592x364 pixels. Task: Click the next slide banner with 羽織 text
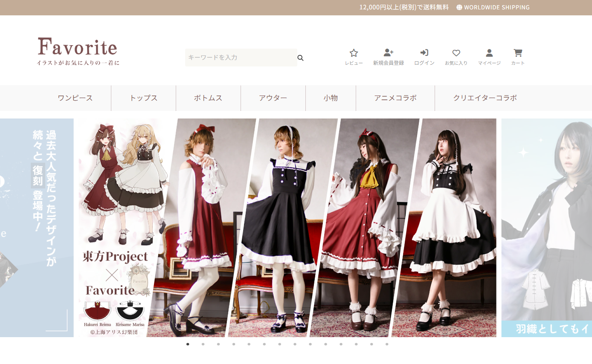click(x=547, y=228)
